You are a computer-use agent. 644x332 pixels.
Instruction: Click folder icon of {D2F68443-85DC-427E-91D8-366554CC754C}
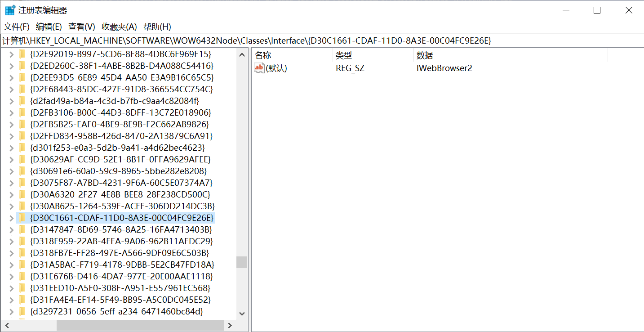(22, 89)
